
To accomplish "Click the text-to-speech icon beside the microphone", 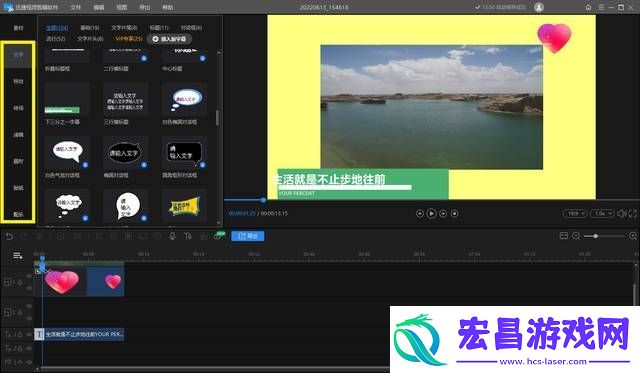I will 188,236.
